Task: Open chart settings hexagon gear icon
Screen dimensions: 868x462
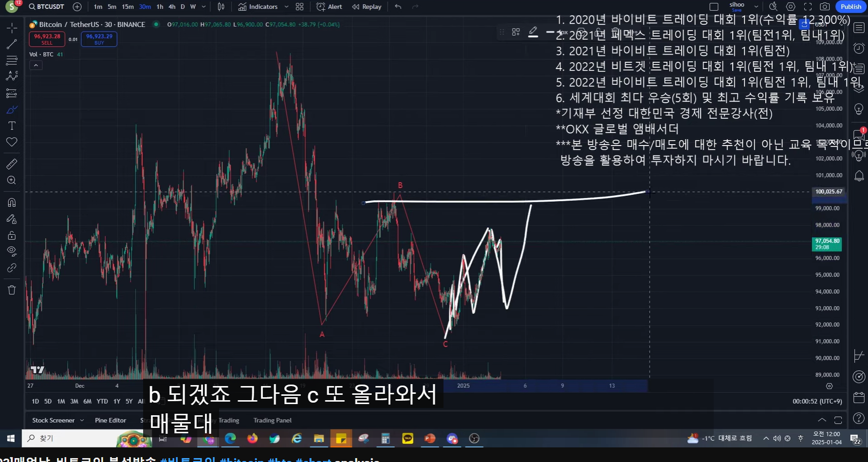Action: tap(791, 7)
